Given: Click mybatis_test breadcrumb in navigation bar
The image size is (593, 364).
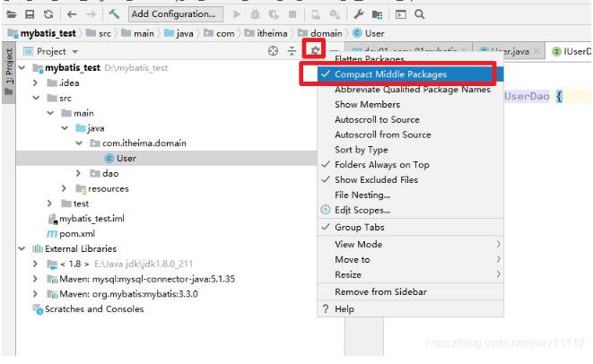Looking at the screenshot, I should point(42,34).
